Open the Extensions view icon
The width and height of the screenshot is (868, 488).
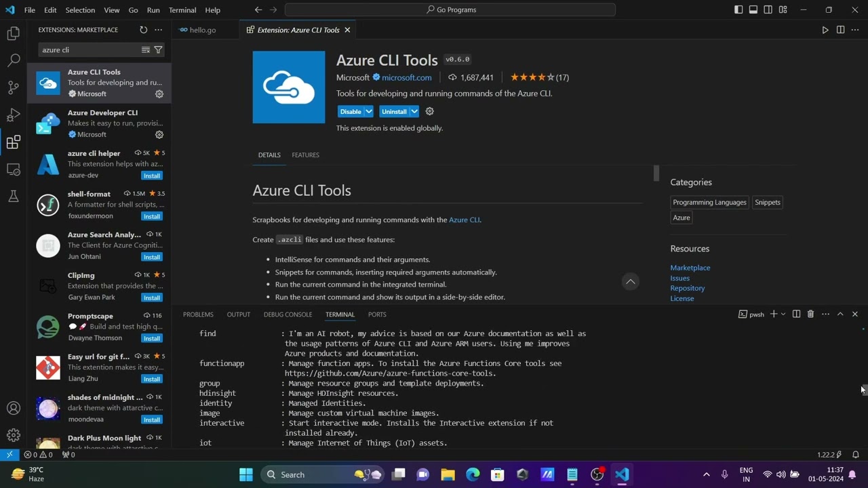14,142
